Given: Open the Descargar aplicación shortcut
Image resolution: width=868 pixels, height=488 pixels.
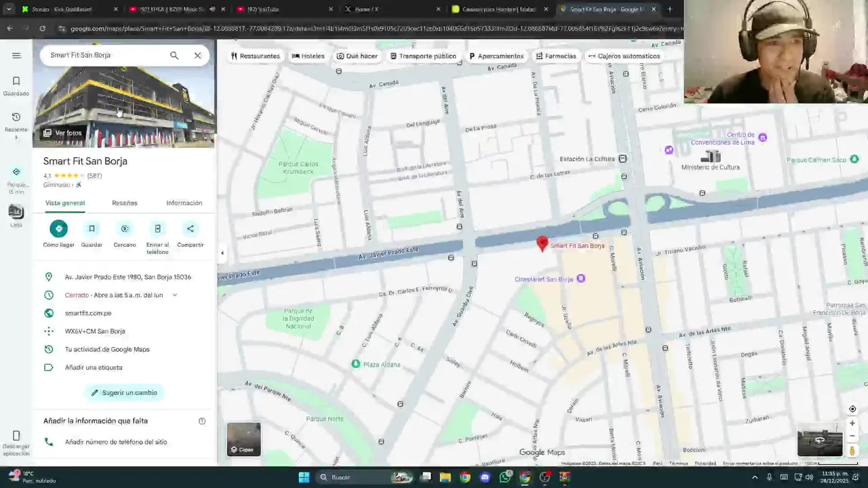Looking at the screenshot, I should pyautogui.click(x=16, y=443).
